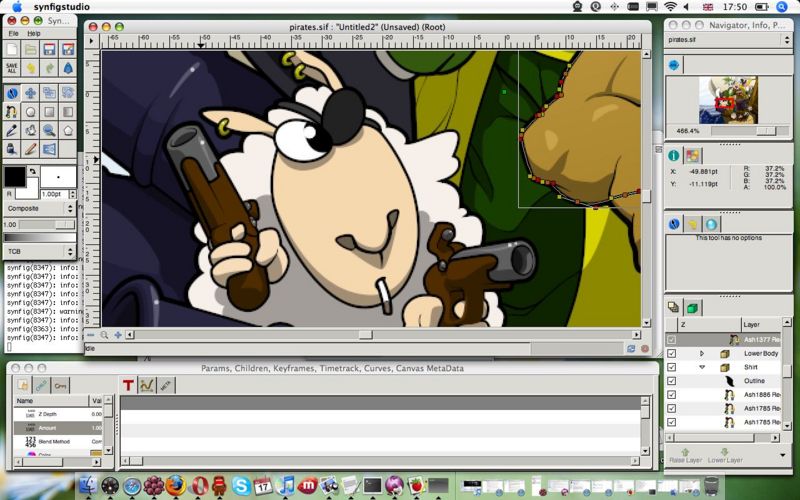Click the green Redo arrow icon
The height and width of the screenshot is (500, 800).
coord(49,68)
